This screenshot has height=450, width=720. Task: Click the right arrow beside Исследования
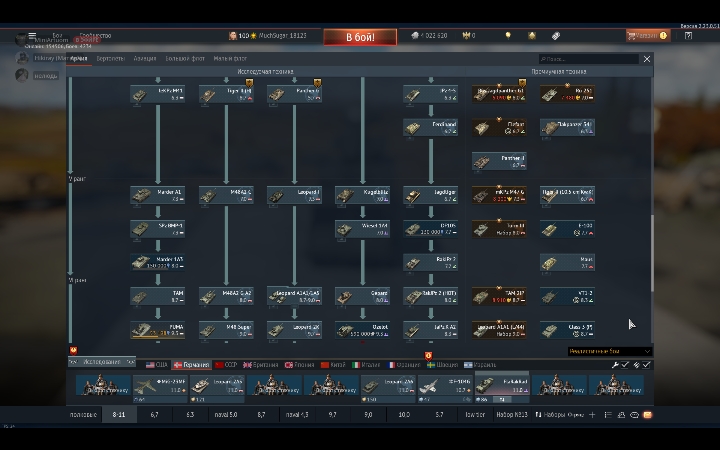(x=130, y=362)
